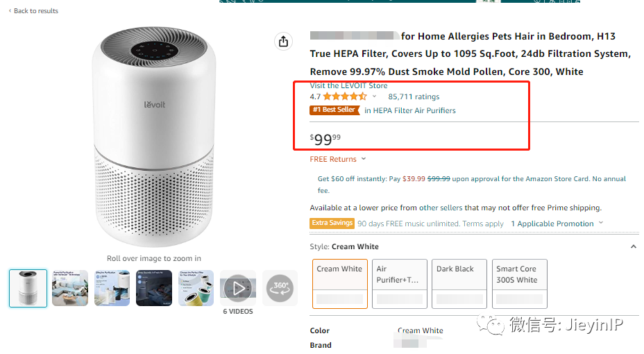Click the share icon above product image
This screenshot has width=644, height=354.
tap(283, 42)
